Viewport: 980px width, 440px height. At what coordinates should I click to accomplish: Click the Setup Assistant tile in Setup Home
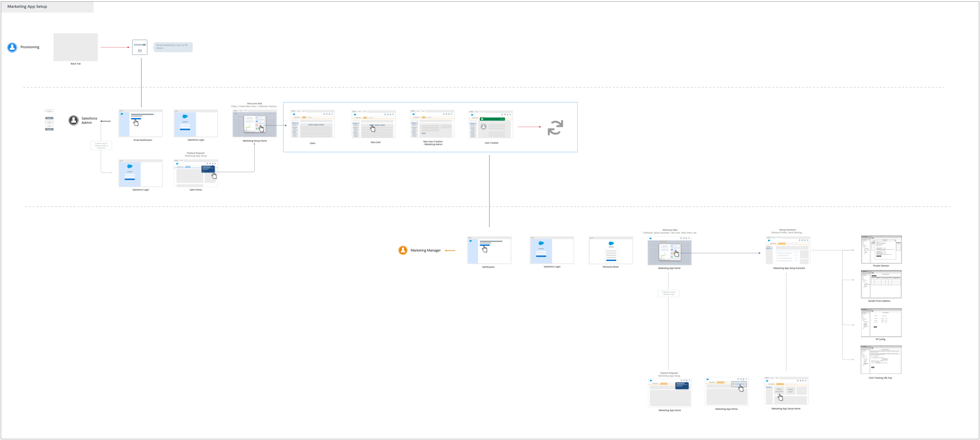[x=779, y=391]
